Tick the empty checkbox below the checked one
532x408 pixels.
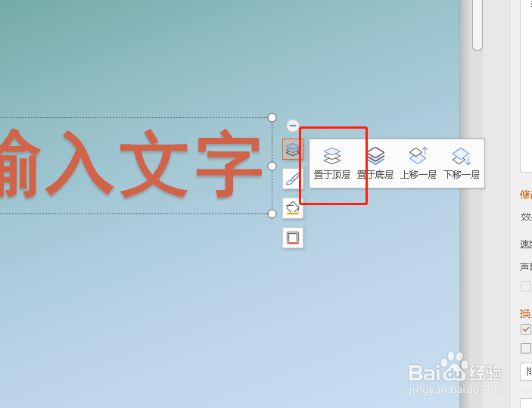pos(525,348)
